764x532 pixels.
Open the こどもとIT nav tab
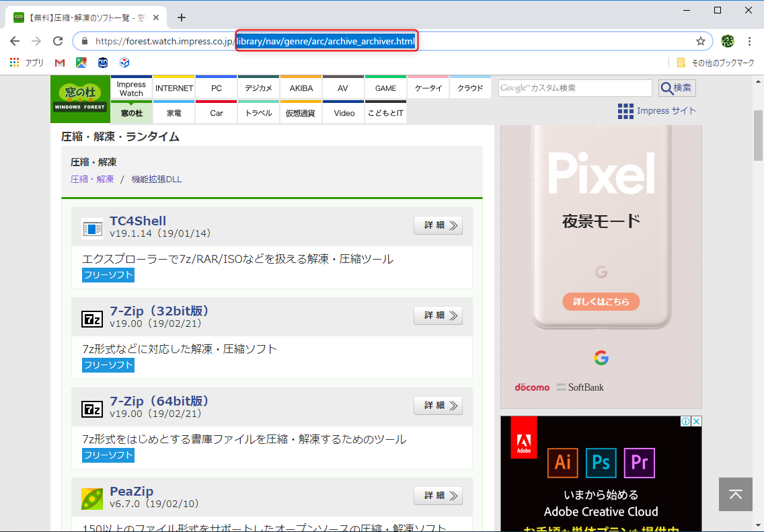click(385, 112)
